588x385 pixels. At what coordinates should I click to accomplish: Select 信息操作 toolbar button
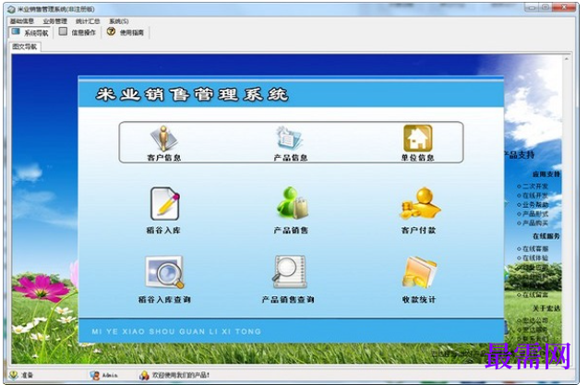78,32
